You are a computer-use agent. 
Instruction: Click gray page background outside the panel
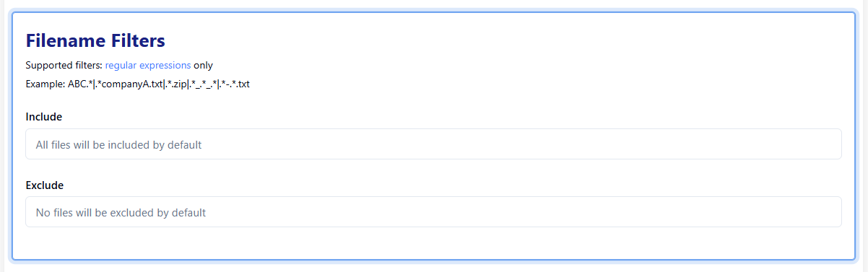tap(433, 268)
